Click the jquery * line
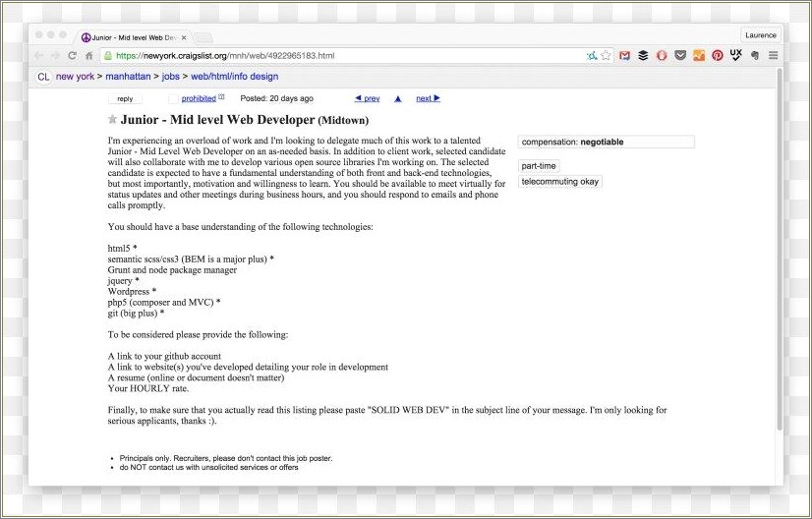 123,281
